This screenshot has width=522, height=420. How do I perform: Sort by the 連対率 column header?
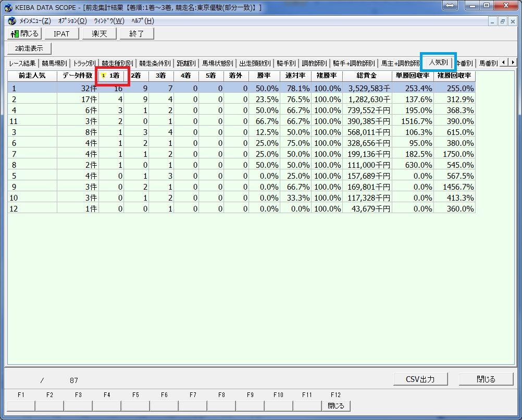(295, 76)
